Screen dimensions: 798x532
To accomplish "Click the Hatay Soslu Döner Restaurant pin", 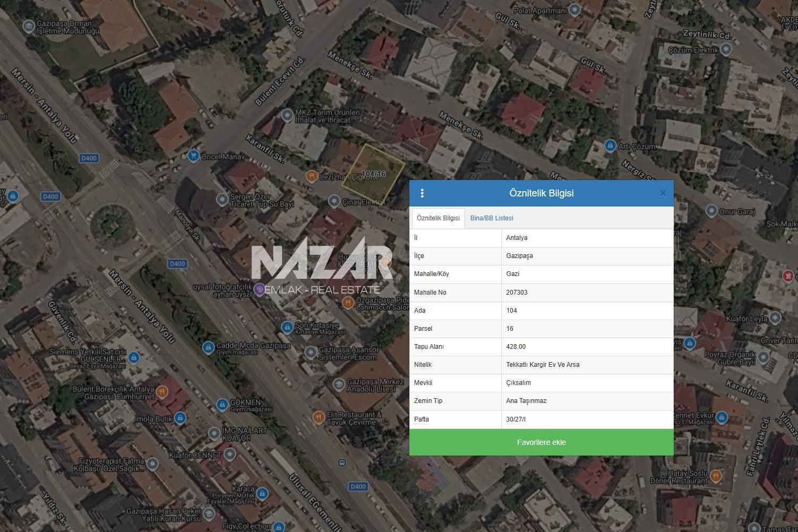I will (716, 476).
